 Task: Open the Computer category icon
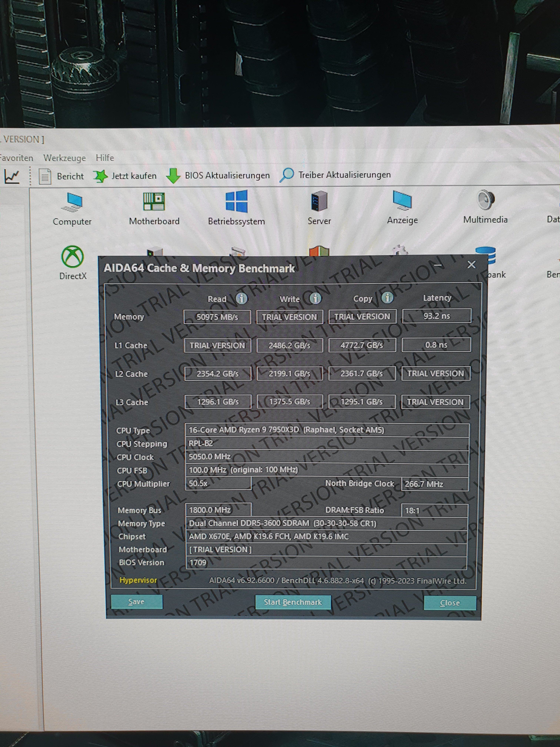click(72, 202)
